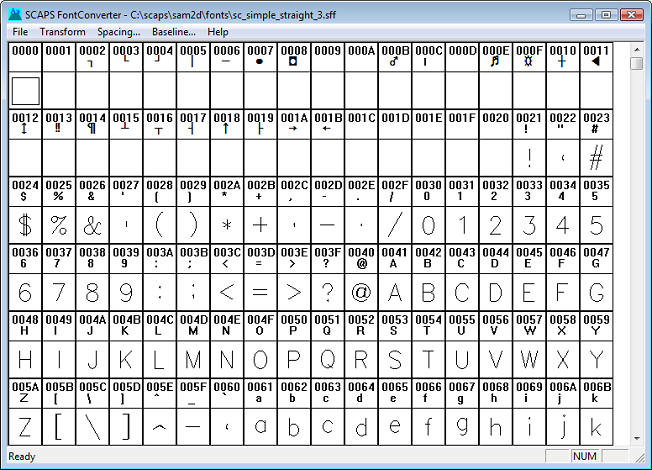Click the capital A glyph cell

point(395,292)
